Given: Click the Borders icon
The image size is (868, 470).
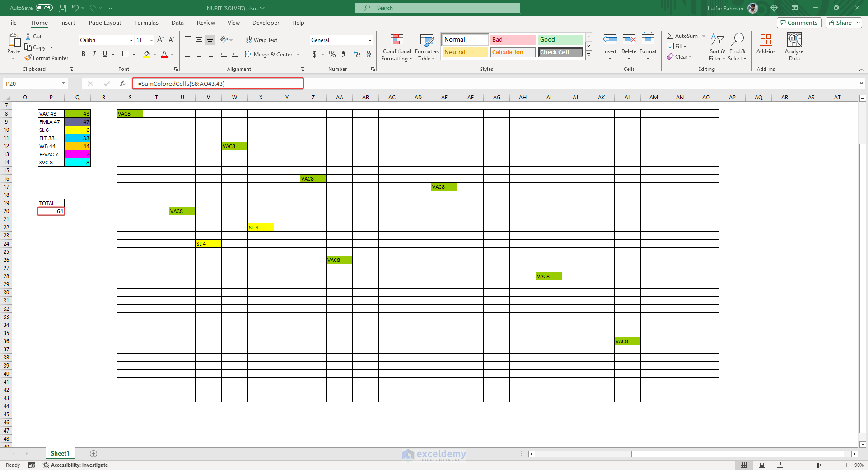Looking at the screenshot, I should coord(126,54).
